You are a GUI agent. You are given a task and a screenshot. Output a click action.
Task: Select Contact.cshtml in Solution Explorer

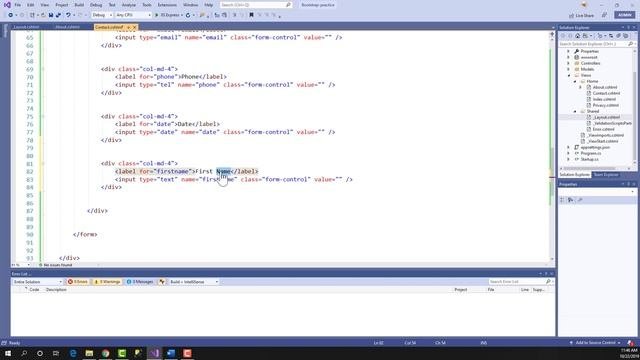(606, 93)
